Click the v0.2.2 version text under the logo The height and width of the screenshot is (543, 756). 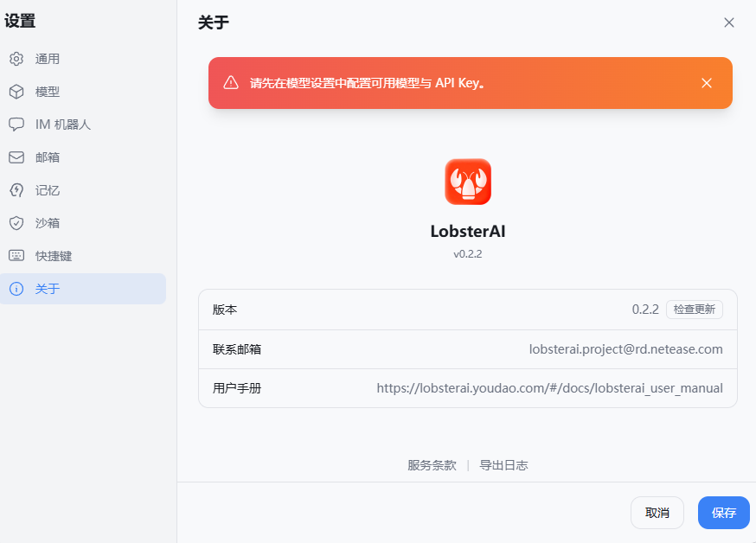click(468, 254)
